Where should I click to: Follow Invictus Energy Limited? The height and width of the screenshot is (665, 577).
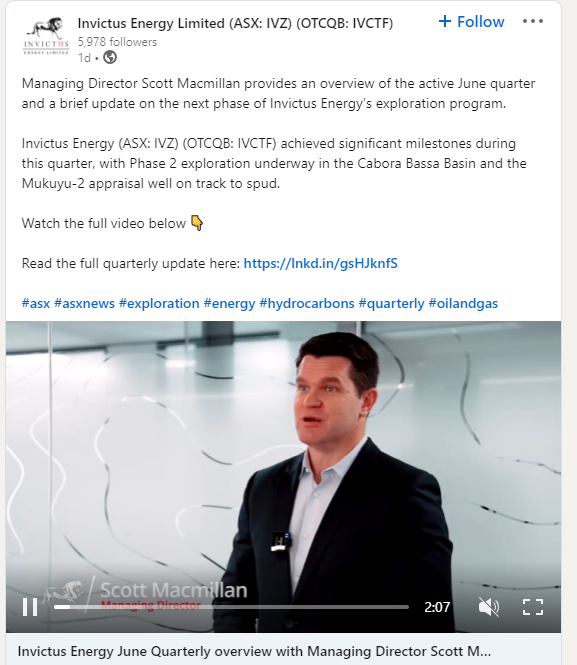click(x=471, y=21)
